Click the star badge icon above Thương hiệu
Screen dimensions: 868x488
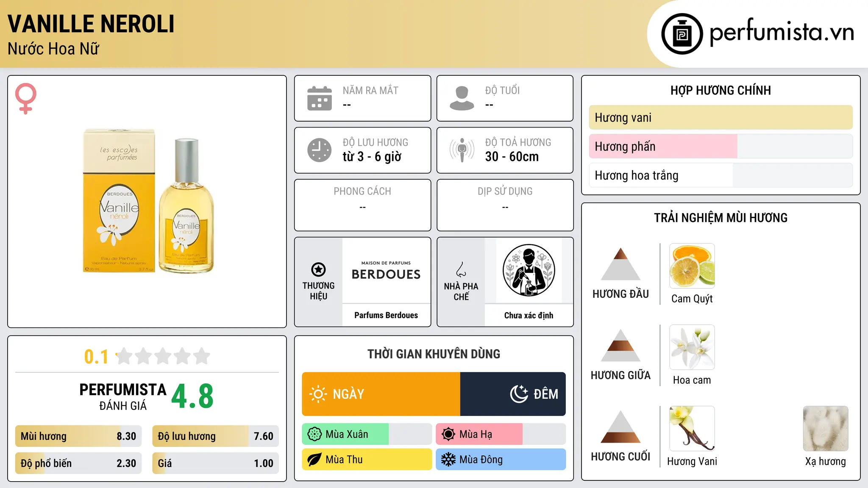point(318,269)
